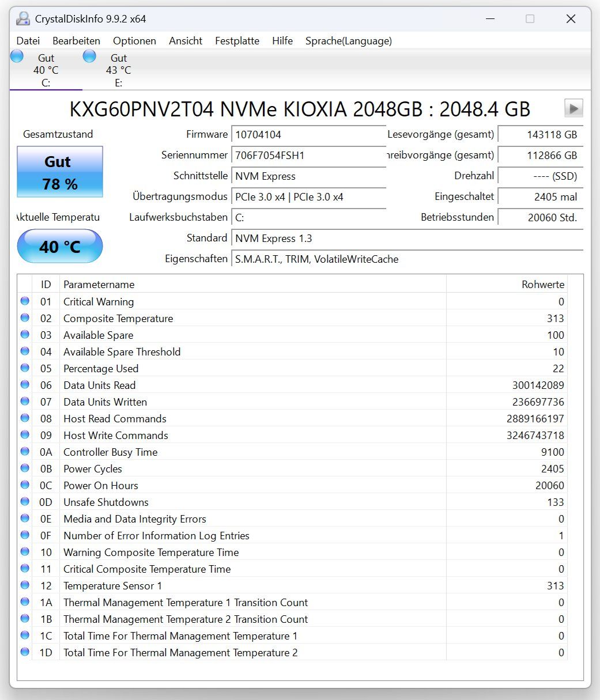Click status orb for Available Spare Threshold row
600x700 pixels.
(x=25, y=351)
